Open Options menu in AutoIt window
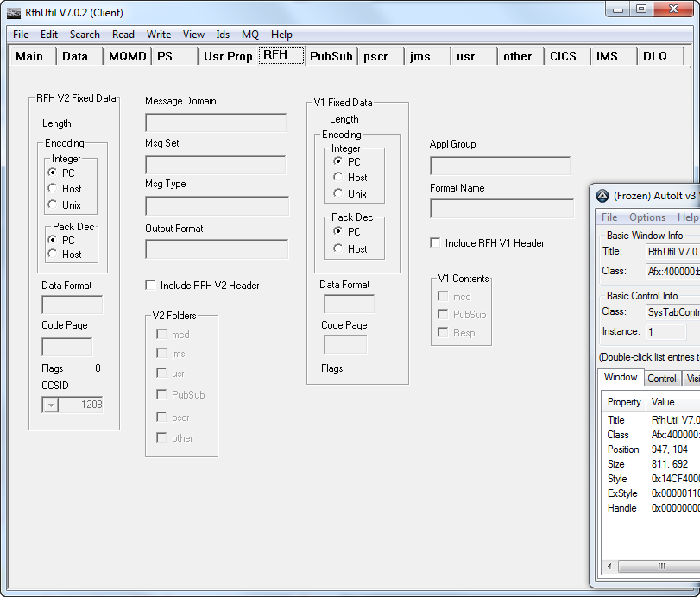 point(646,217)
